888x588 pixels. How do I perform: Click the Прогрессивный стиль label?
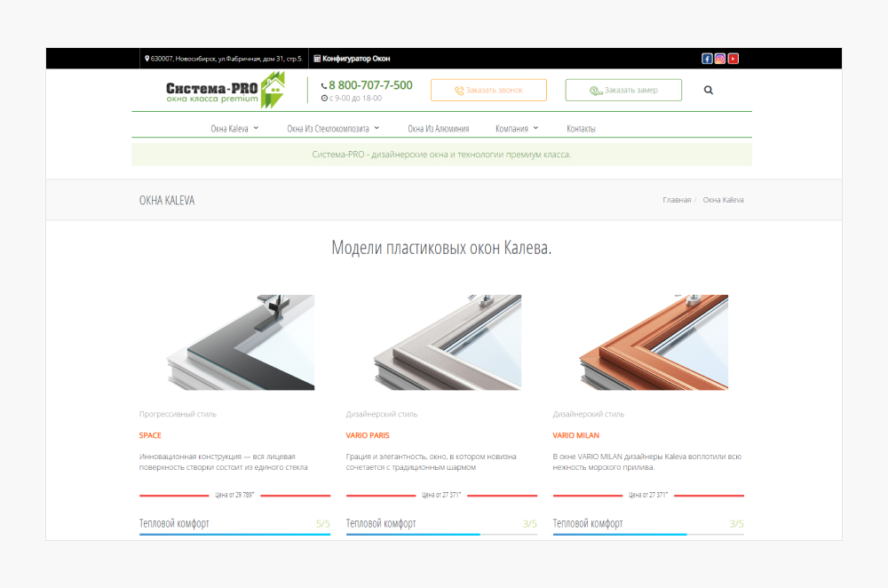[x=178, y=414]
